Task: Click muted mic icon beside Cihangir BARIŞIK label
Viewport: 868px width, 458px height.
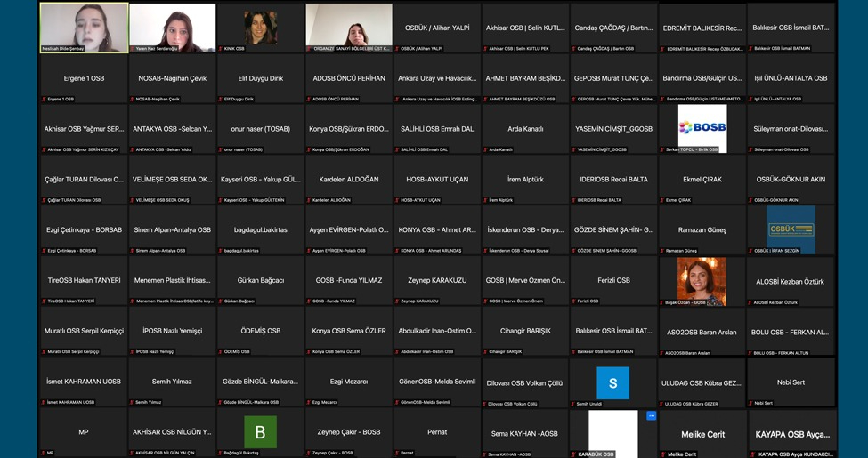Action: (x=485, y=352)
